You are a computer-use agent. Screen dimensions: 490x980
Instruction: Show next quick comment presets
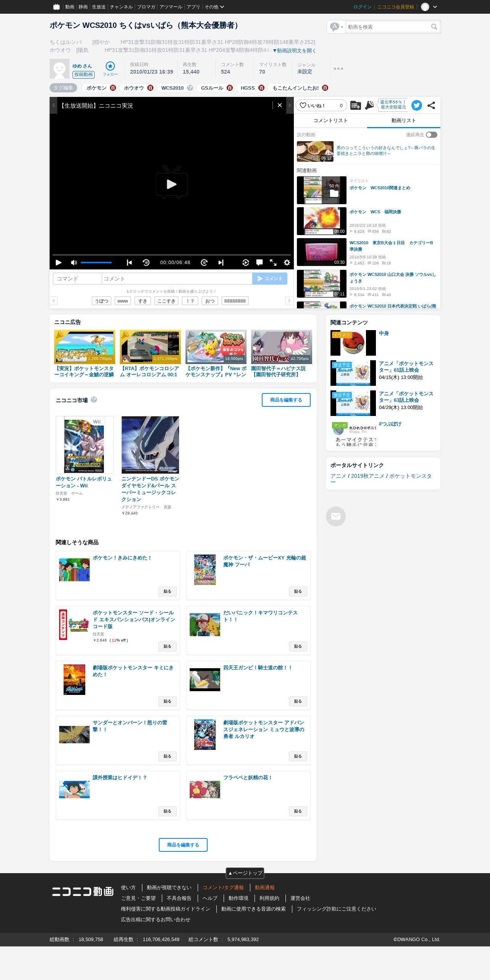click(x=289, y=301)
